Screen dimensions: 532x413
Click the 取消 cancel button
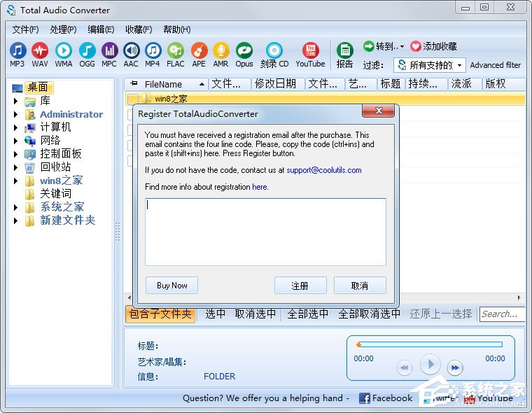click(360, 286)
